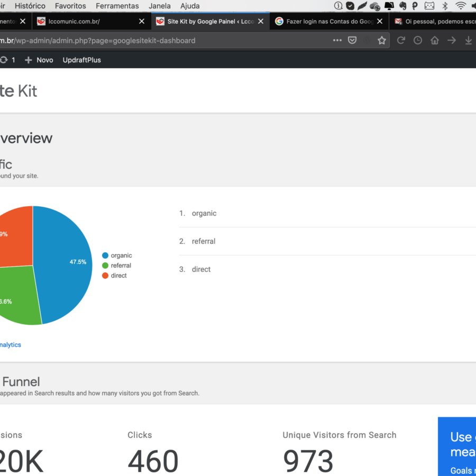Close the lccomunic.com.br tab
This screenshot has width=476, height=476.
[x=141, y=21]
